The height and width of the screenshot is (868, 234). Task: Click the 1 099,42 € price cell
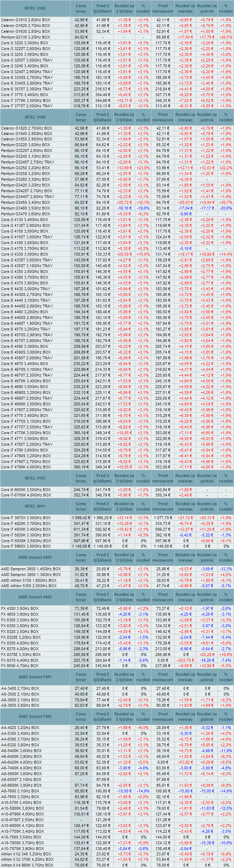click(x=81, y=518)
